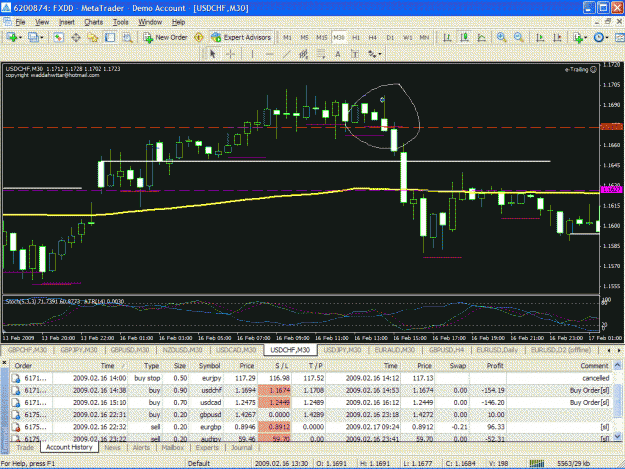The image size is (625, 469).
Task: Select the Text Label 'T' tool
Action: point(355,54)
